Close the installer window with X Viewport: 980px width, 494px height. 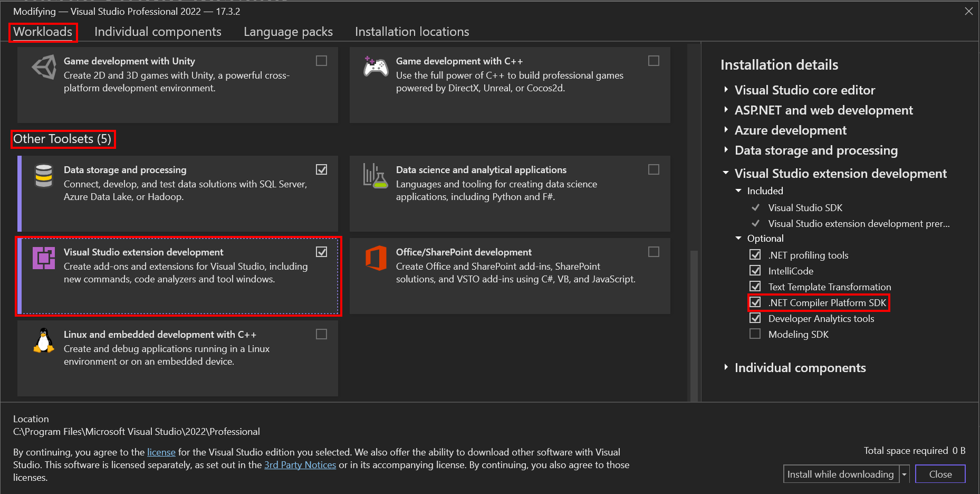click(969, 11)
